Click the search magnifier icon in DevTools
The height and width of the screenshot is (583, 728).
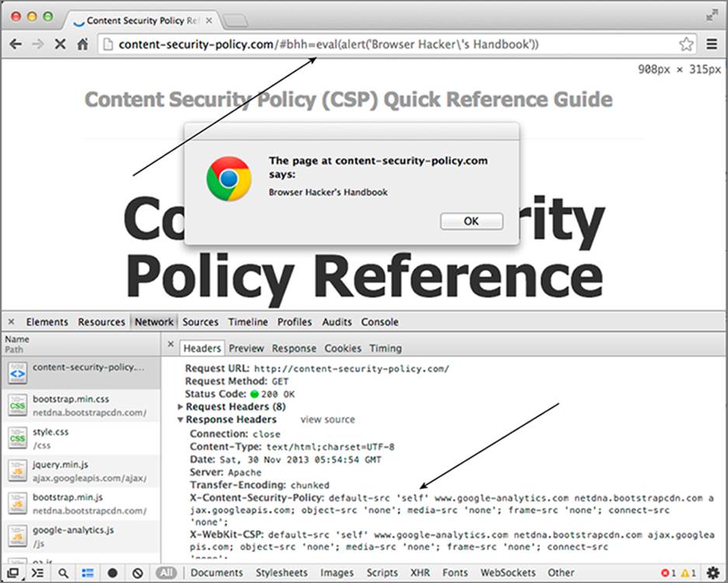(x=63, y=573)
